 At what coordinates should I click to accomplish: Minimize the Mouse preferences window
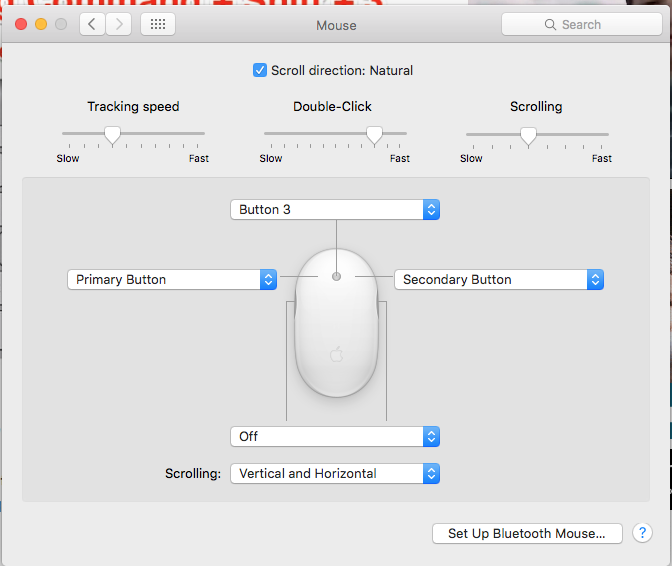coord(41,24)
